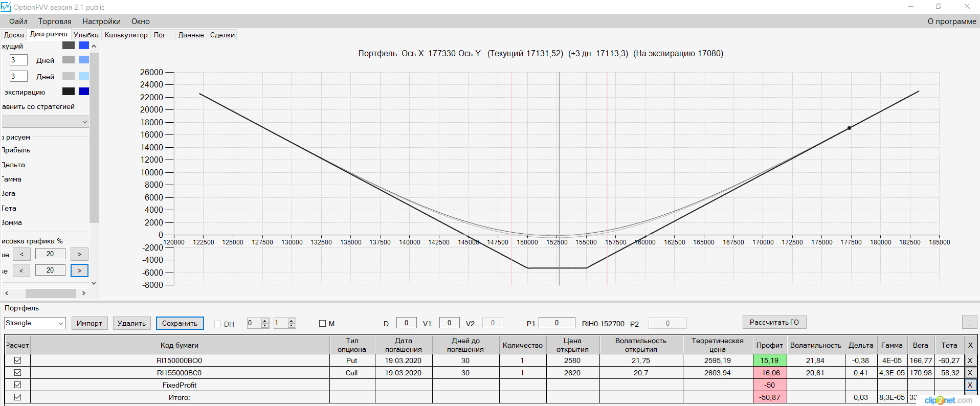Click the profit cell showing 15,19
The width and height of the screenshot is (980, 406).
pyautogui.click(x=770, y=360)
